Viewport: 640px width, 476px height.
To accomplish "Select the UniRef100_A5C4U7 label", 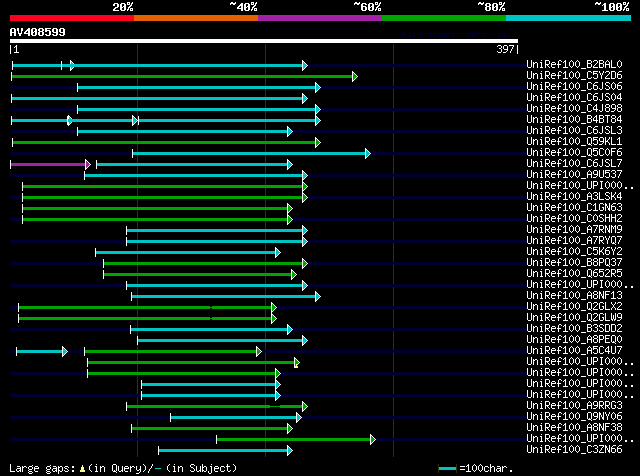I will click(574, 351).
